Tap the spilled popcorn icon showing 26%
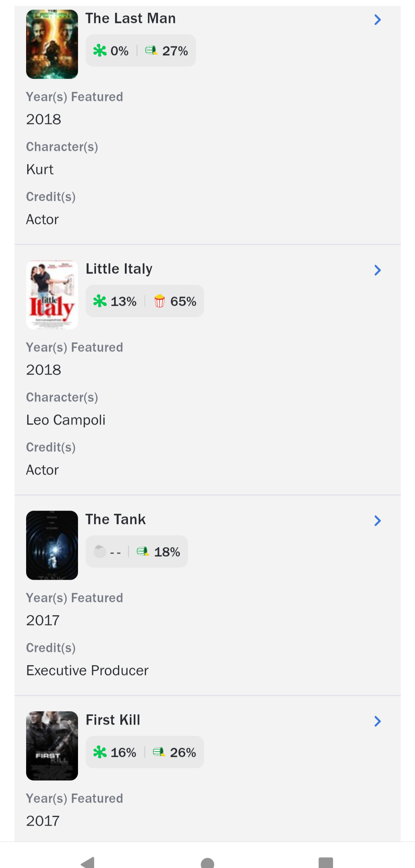 159,752
